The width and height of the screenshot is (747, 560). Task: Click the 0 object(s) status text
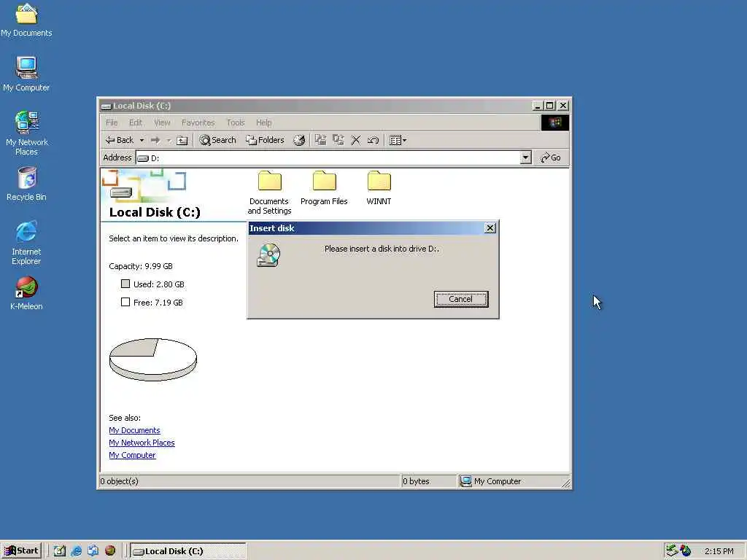[120, 481]
